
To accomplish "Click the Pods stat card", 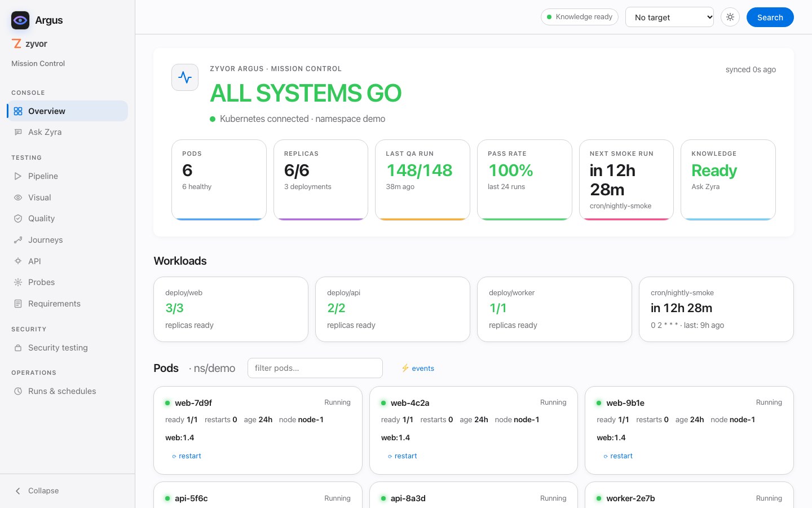I will click(x=219, y=180).
